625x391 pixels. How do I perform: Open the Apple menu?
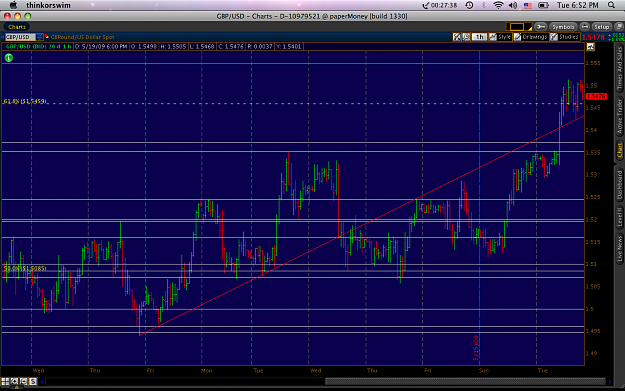coord(13,5)
